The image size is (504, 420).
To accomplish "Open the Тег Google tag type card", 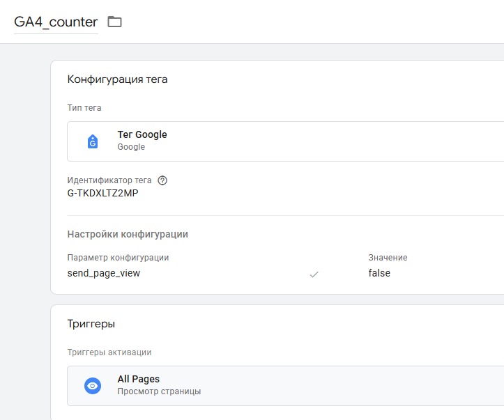I will pos(285,141).
